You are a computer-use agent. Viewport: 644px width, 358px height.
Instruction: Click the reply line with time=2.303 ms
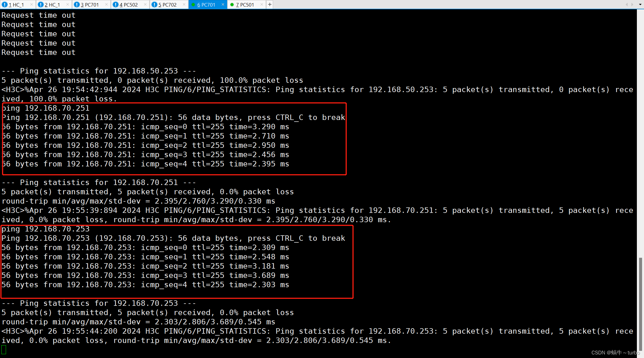click(x=145, y=285)
